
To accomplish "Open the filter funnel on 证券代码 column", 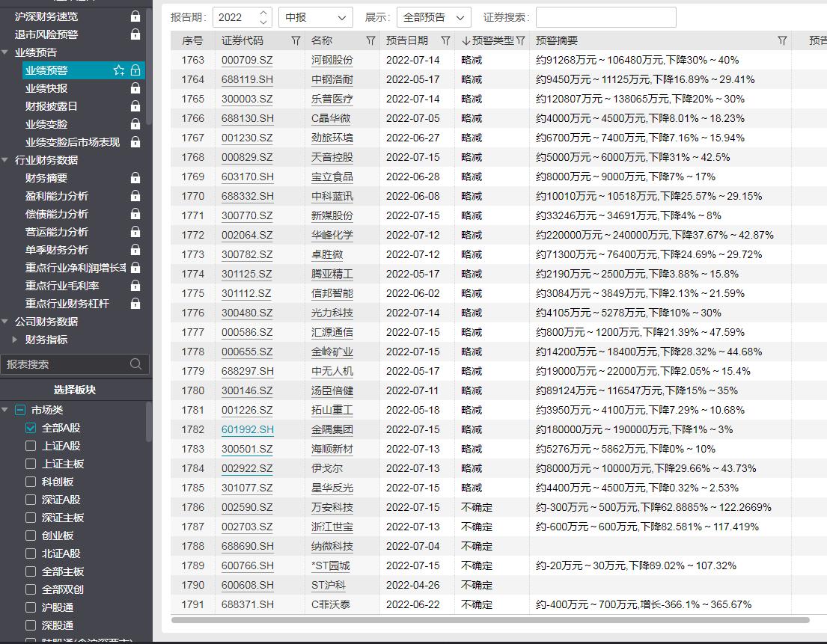I will coord(296,40).
